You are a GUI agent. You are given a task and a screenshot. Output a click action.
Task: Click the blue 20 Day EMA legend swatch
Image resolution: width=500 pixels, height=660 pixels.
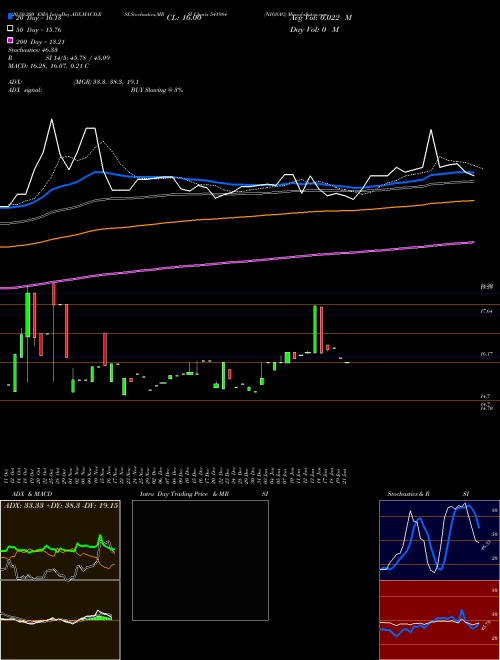point(10,16)
